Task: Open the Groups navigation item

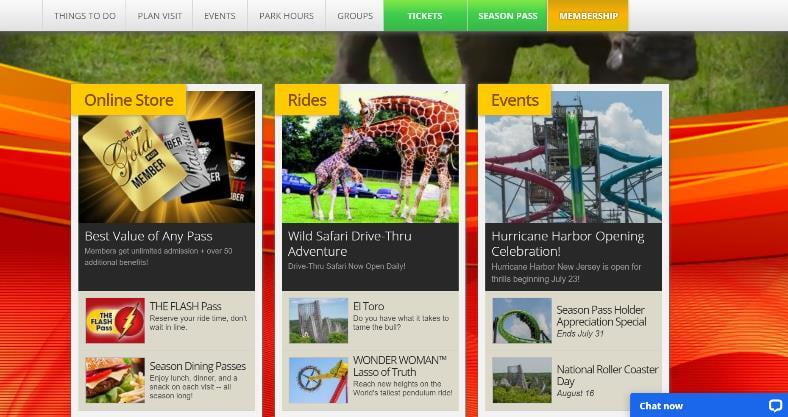Action: (355, 16)
